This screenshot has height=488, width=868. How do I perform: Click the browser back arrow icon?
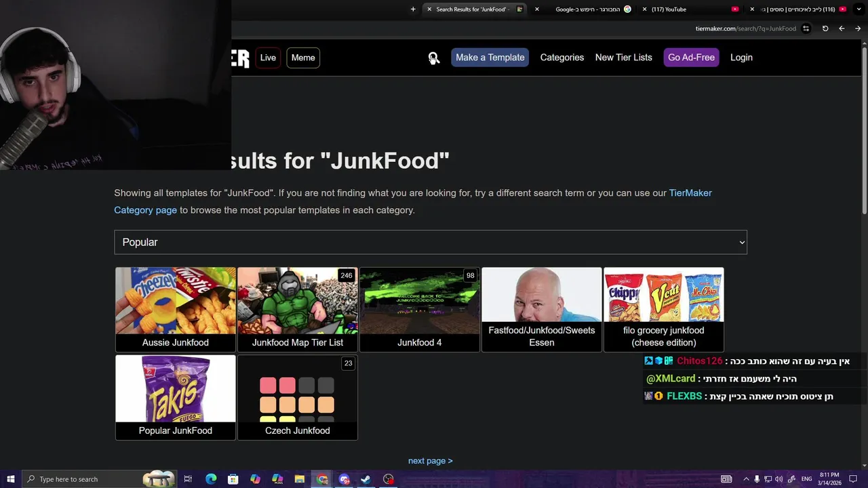click(x=842, y=28)
